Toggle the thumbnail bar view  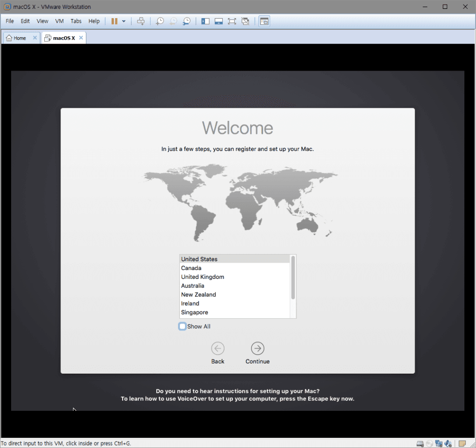(x=218, y=21)
